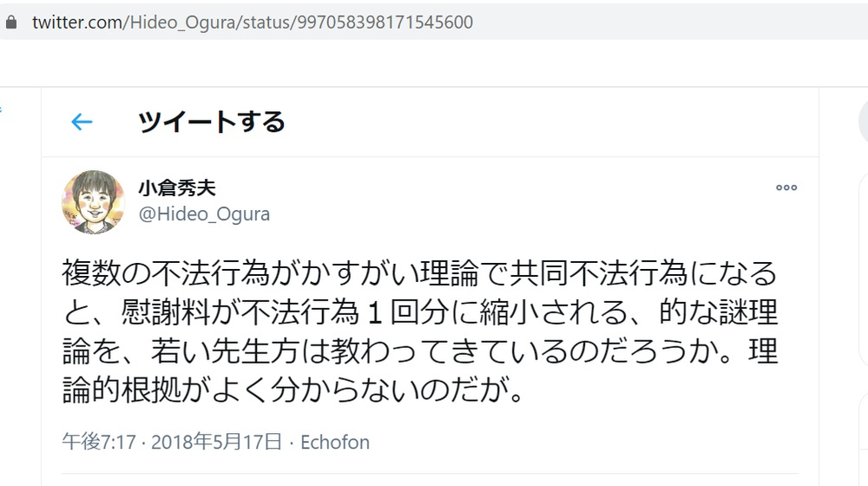
Task: Open the 午後7:17 timestamp link
Action: tap(99, 442)
